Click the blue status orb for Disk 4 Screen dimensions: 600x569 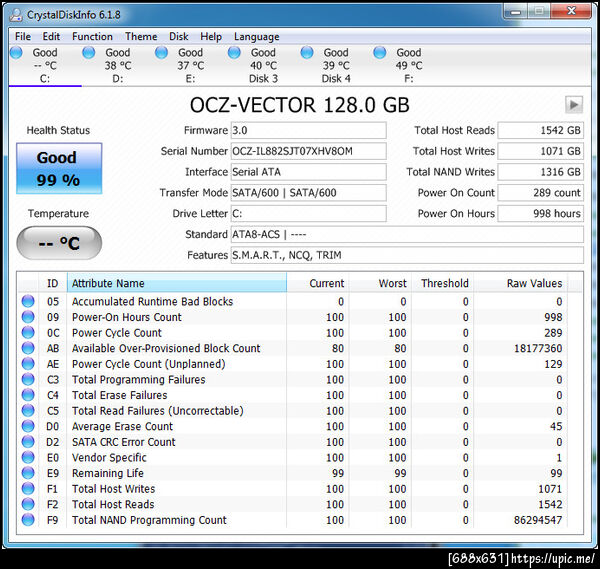[307, 52]
